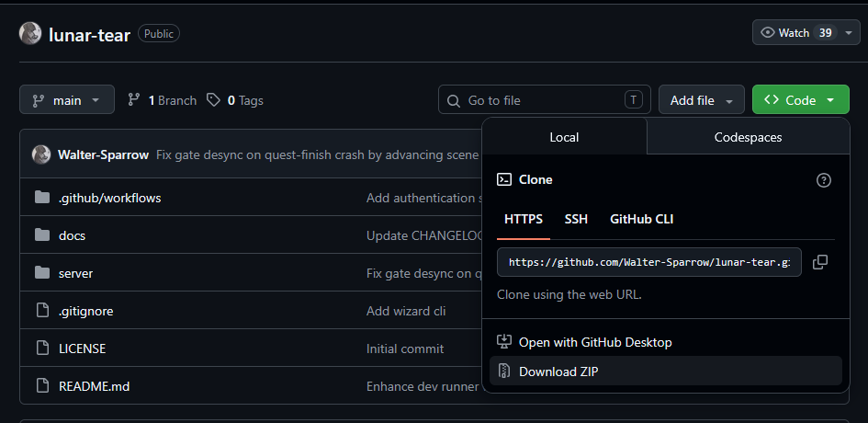Click the .github/workflows folder icon

(42, 198)
